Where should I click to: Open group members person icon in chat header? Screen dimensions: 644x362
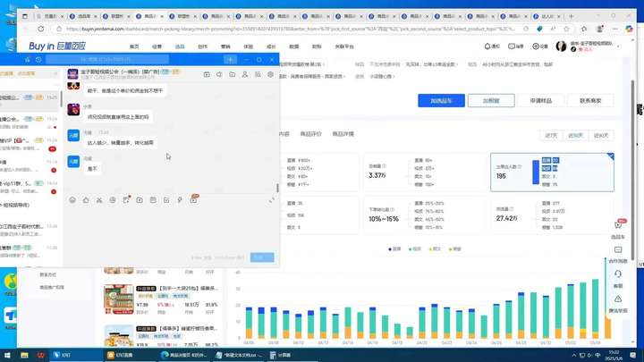pos(245,74)
